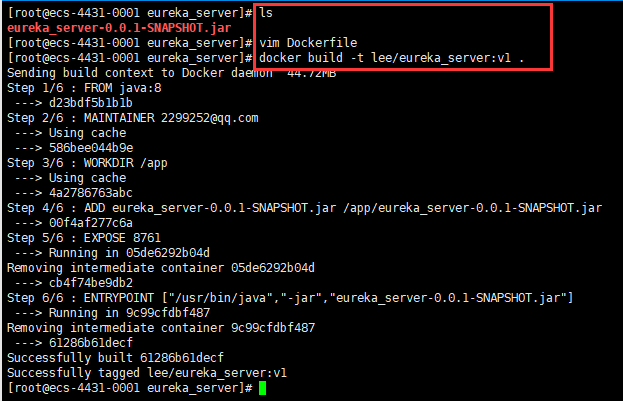Click 'Step 3/6 : WORKDIR /app' line
Screen dimensions: 623x401
pyautogui.click(x=87, y=163)
